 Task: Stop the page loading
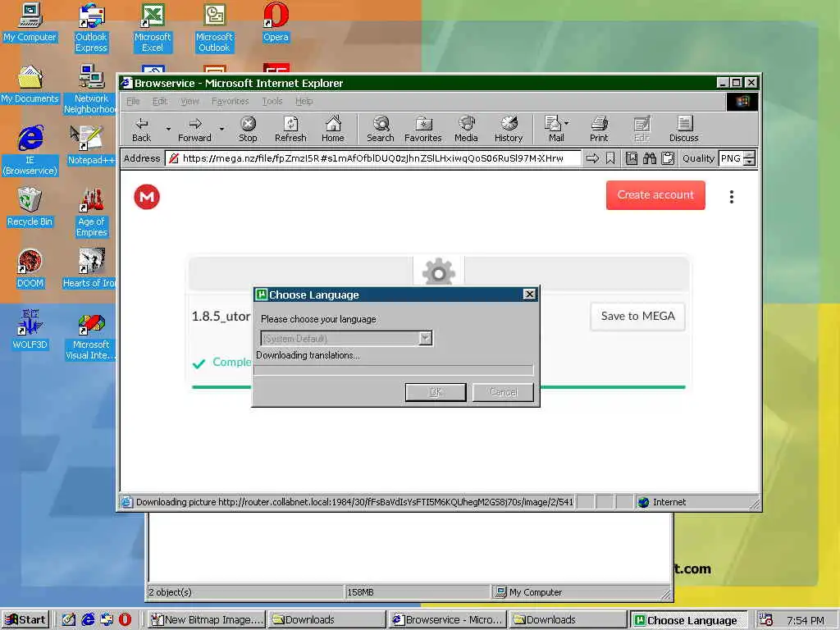(x=248, y=129)
